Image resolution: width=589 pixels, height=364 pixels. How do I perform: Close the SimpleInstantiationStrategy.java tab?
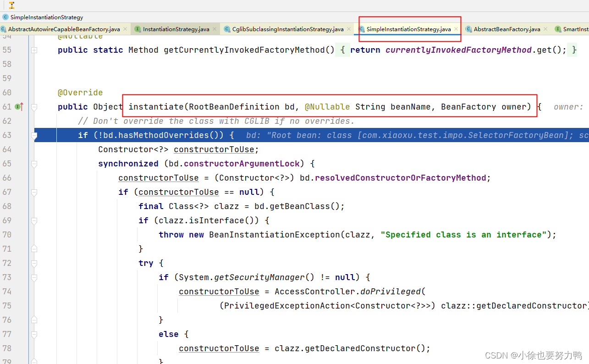point(456,29)
